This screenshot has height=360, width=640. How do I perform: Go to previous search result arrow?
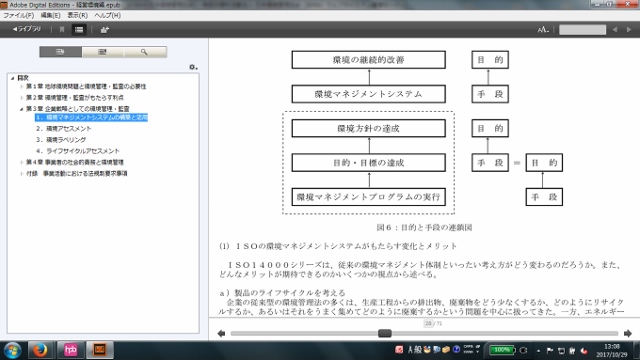click(x=615, y=29)
